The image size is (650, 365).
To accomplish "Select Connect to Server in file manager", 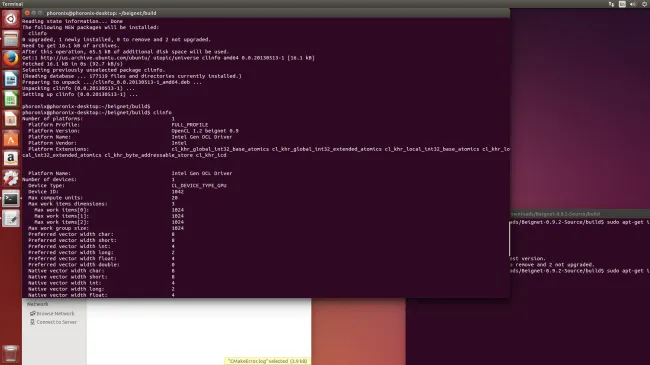I will pos(53,322).
